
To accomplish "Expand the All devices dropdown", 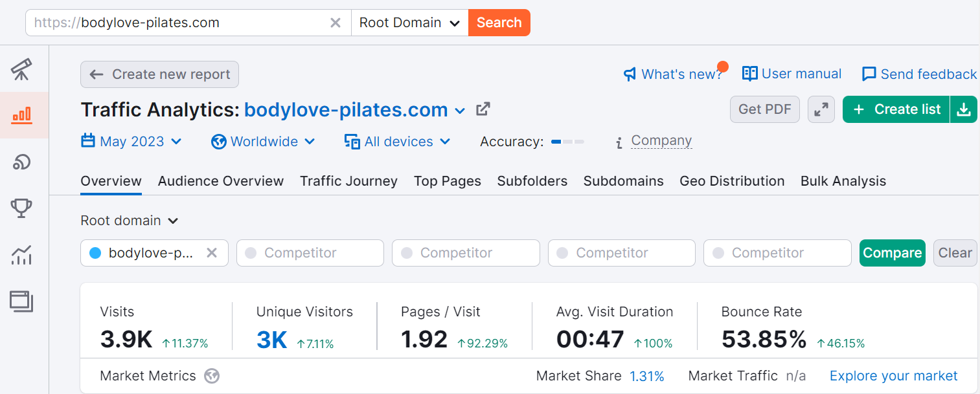I will coord(397,141).
